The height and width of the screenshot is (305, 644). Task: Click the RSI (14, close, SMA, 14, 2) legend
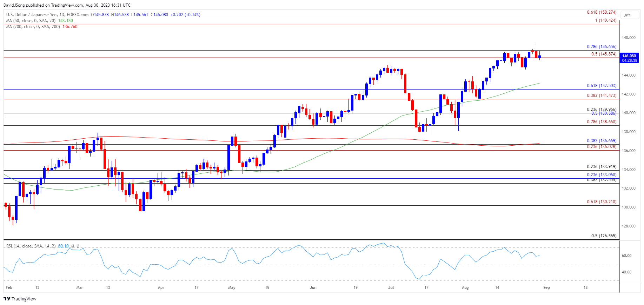(31, 246)
